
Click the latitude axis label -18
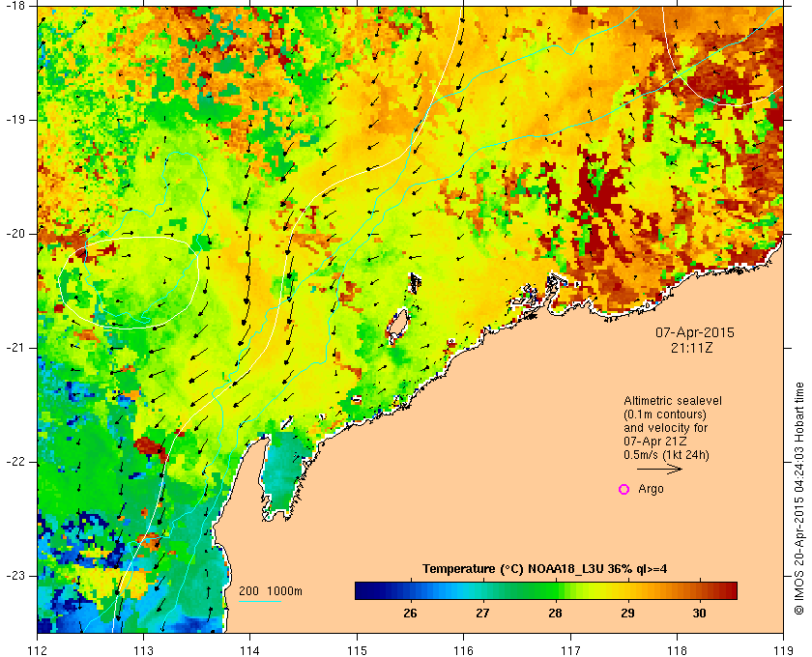click(14, 6)
